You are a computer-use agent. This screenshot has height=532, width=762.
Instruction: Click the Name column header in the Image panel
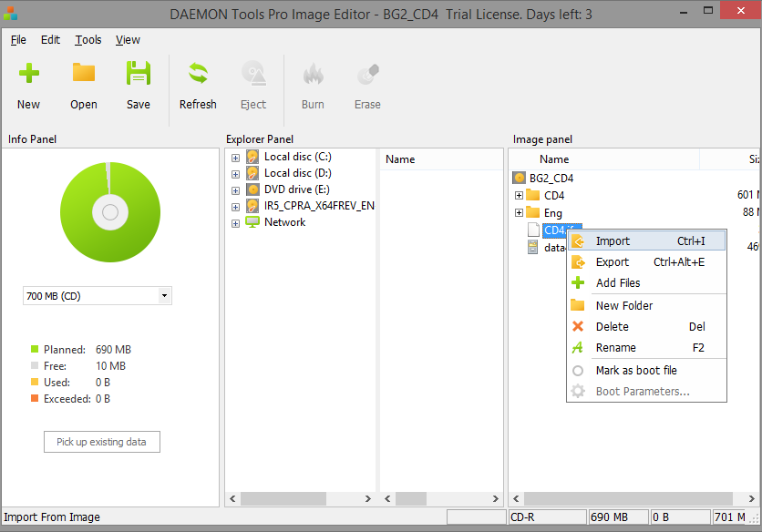(604, 159)
